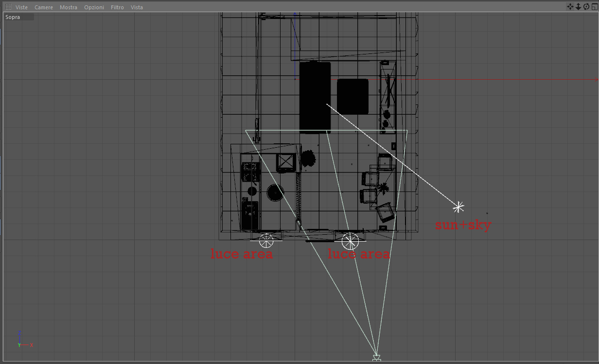Toggle the active view maximize icon

pos(594,6)
